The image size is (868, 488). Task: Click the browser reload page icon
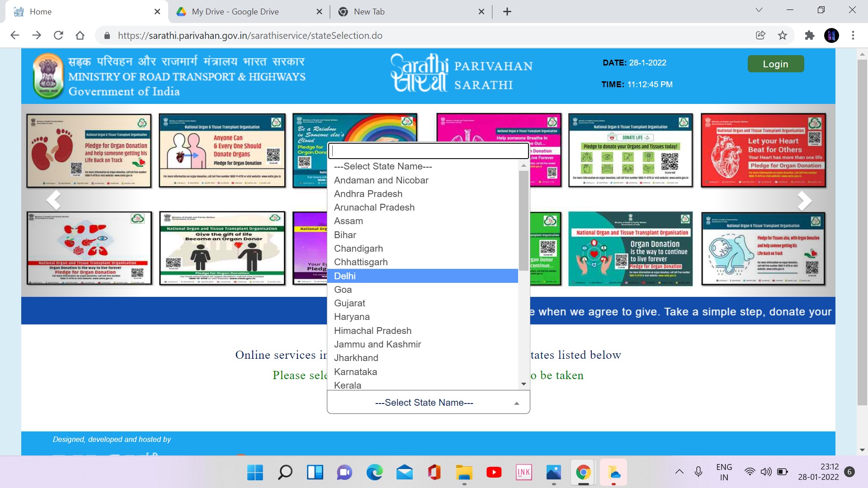(x=58, y=35)
